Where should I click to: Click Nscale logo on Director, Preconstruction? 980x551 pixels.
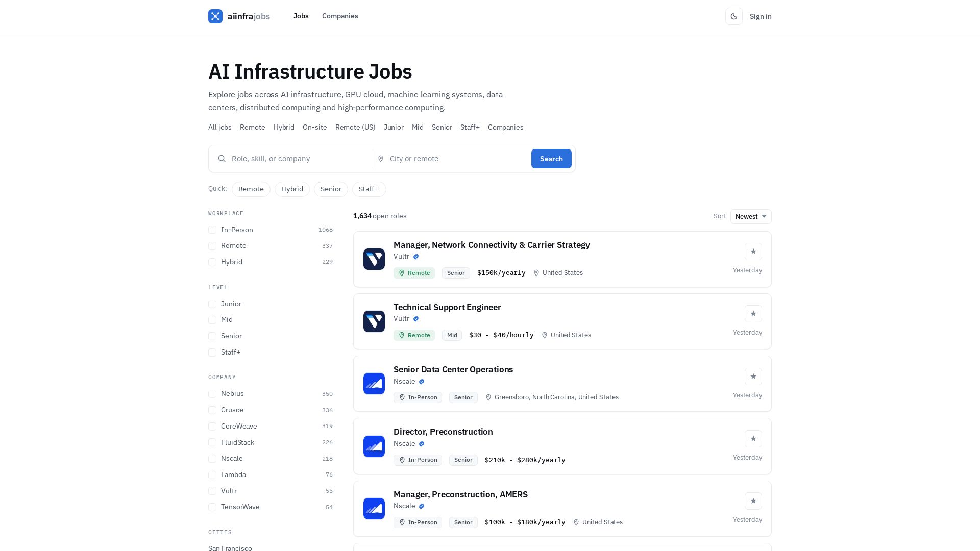click(374, 446)
